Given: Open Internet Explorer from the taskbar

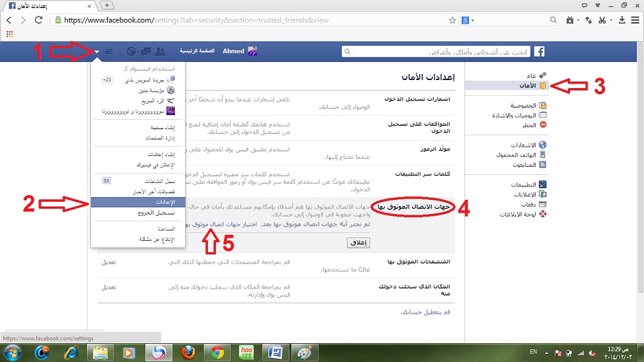Looking at the screenshot, I should 71,353.
